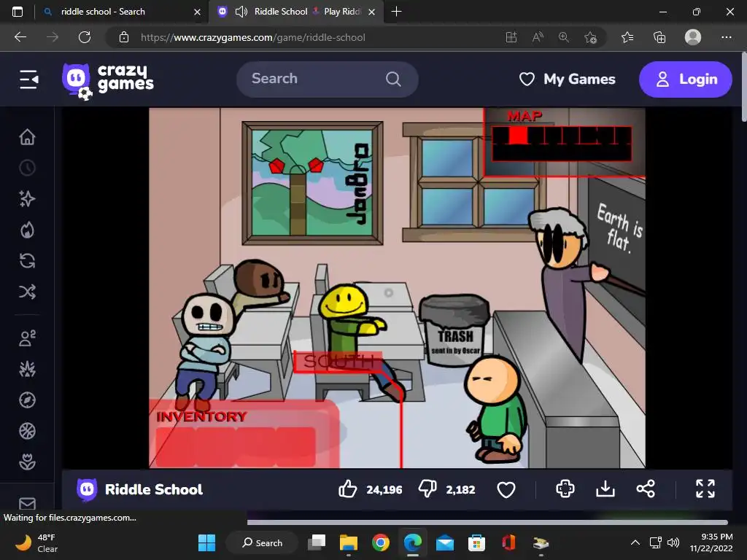Open Microsoft Store from taskbar

476,542
